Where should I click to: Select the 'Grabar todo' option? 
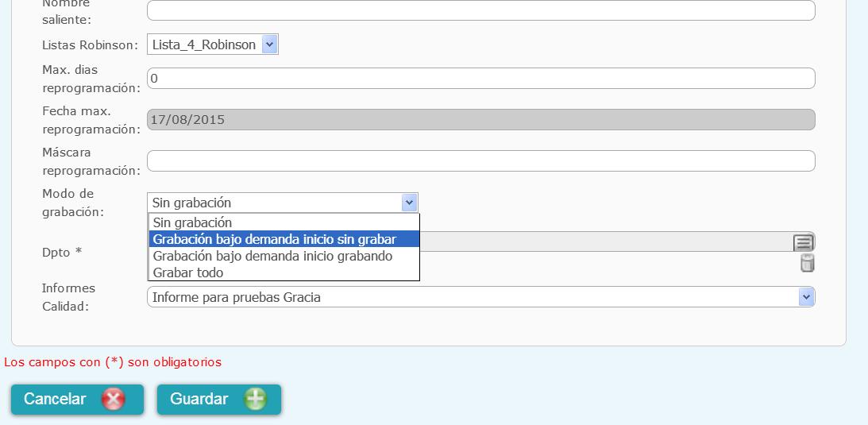tap(284, 272)
